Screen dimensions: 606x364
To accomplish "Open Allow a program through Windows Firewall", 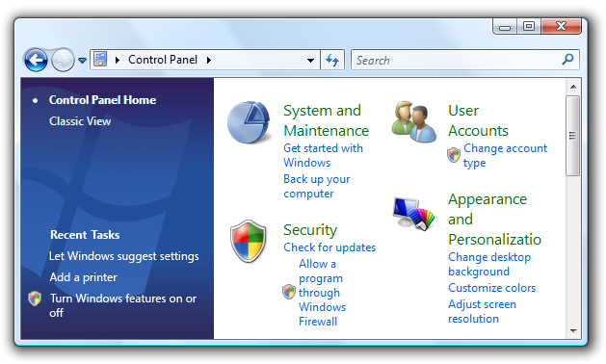I will 322,293.
